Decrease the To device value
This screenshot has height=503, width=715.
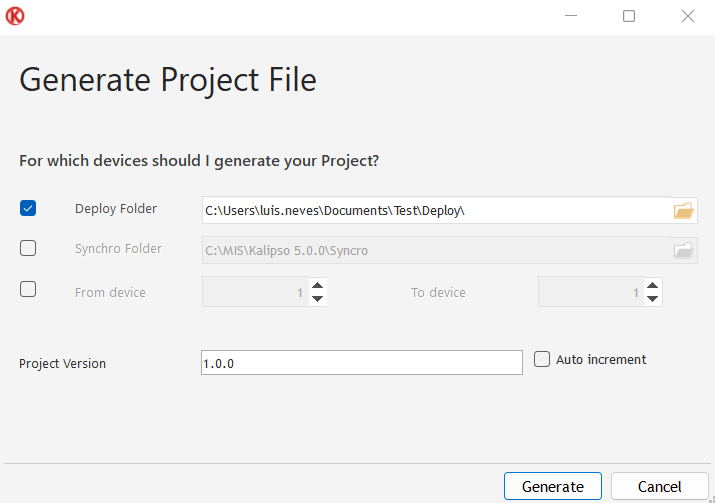pyautogui.click(x=652, y=298)
